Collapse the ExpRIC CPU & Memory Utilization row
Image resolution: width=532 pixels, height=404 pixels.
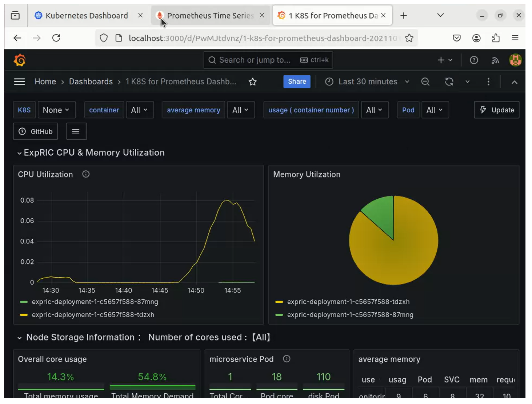click(x=19, y=153)
